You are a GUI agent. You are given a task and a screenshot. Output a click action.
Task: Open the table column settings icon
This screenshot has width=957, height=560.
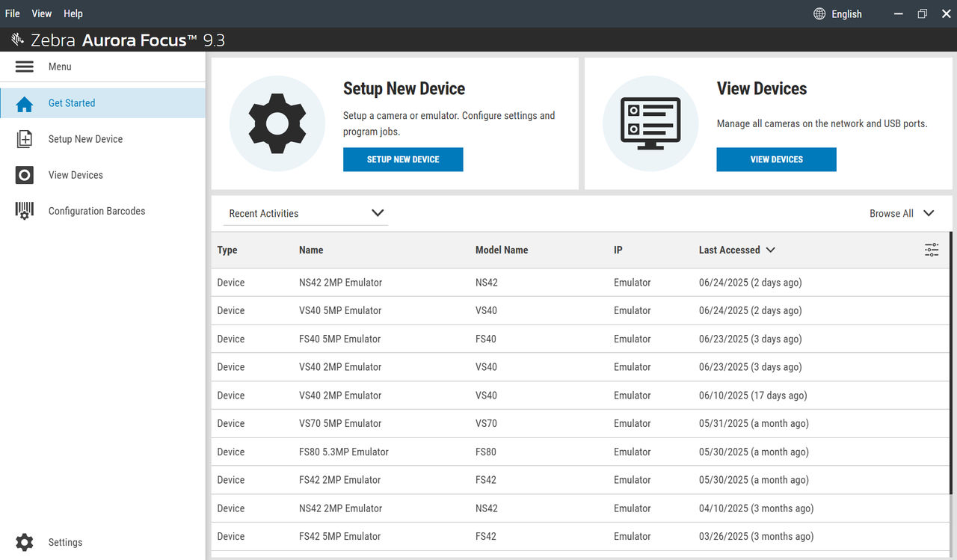tap(932, 250)
